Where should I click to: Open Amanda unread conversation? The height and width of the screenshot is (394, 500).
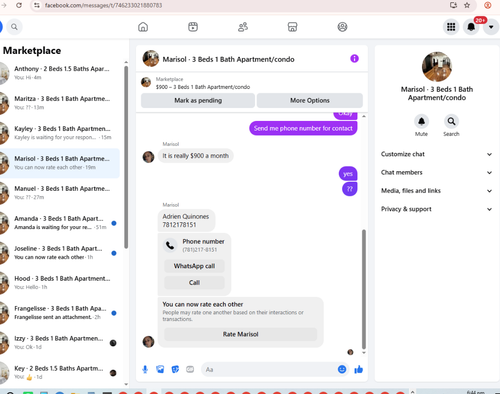[60, 223]
